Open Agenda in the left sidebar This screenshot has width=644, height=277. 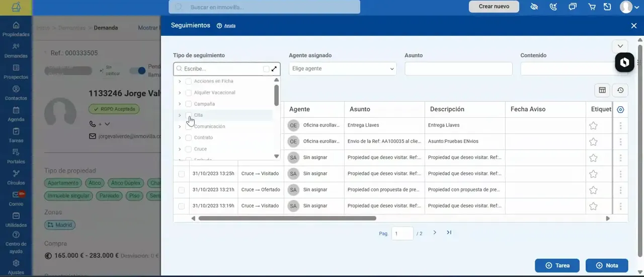(x=16, y=114)
